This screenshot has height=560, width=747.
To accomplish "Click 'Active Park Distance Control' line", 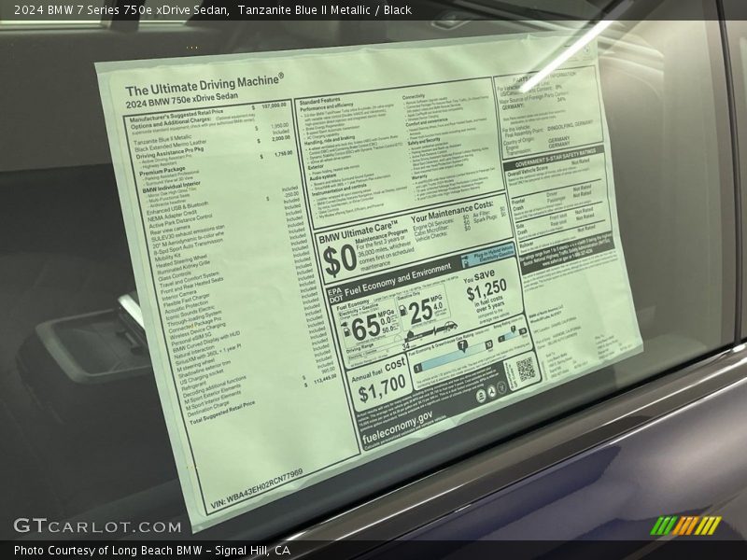I will (x=181, y=221).
